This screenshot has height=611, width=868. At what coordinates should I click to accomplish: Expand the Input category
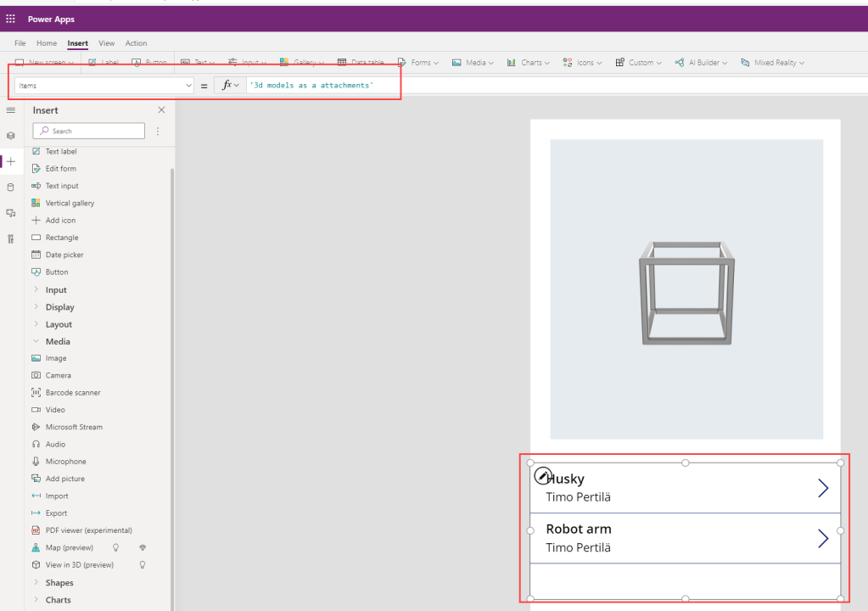tap(56, 290)
